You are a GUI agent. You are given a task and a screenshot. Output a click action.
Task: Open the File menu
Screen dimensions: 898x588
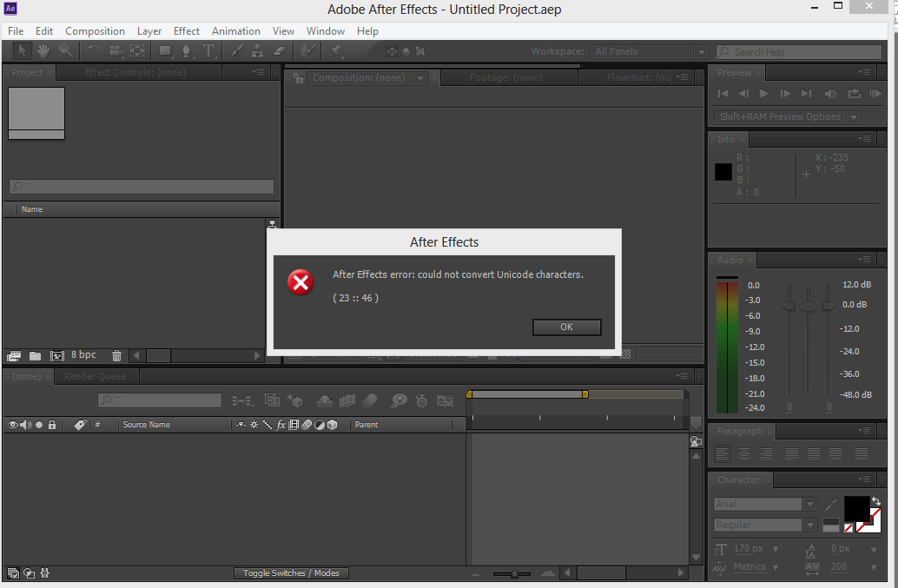16,31
